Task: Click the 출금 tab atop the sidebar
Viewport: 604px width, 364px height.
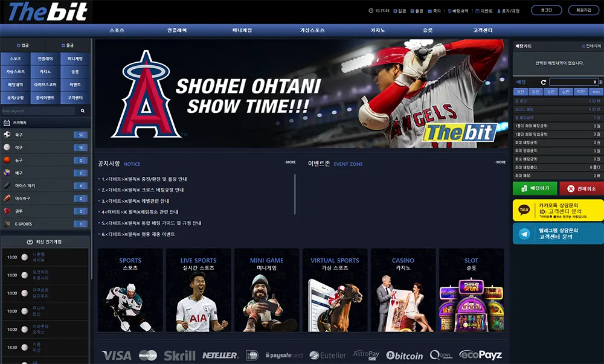Action: click(68, 45)
